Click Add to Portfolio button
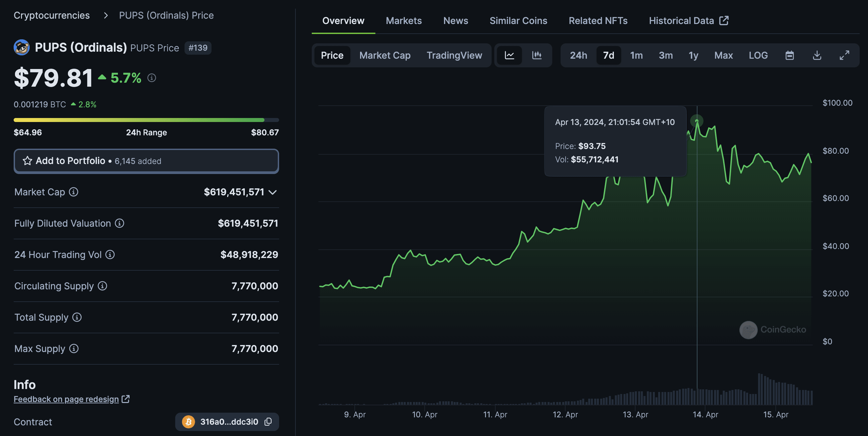Screen dimensions: 868x436 [146, 161]
